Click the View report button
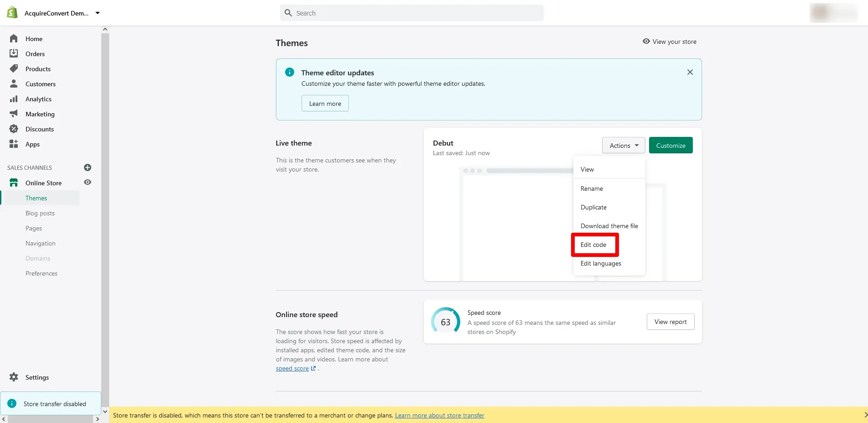Image resolution: width=868 pixels, height=423 pixels. pyautogui.click(x=670, y=322)
